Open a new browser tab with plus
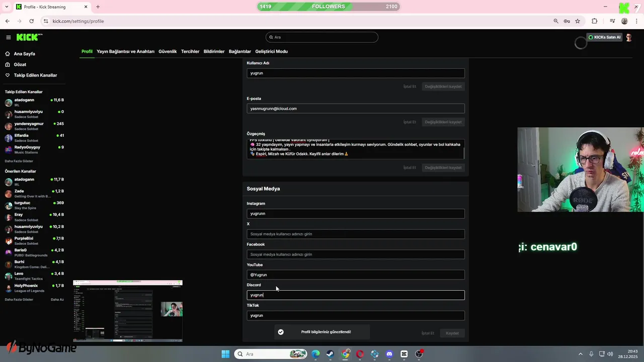The height and width of the screenshot is (362, 644). [x=98, y=7]
